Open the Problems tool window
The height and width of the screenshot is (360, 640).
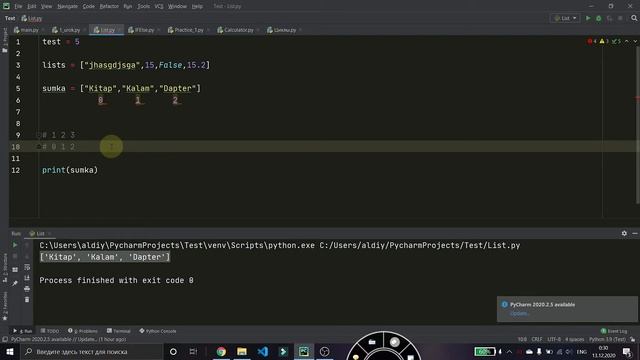click(83, 331)
